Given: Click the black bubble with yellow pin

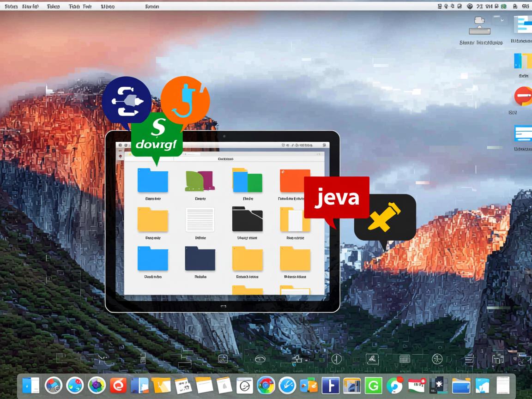Looking at the screenshot, I should coord(385,217).
